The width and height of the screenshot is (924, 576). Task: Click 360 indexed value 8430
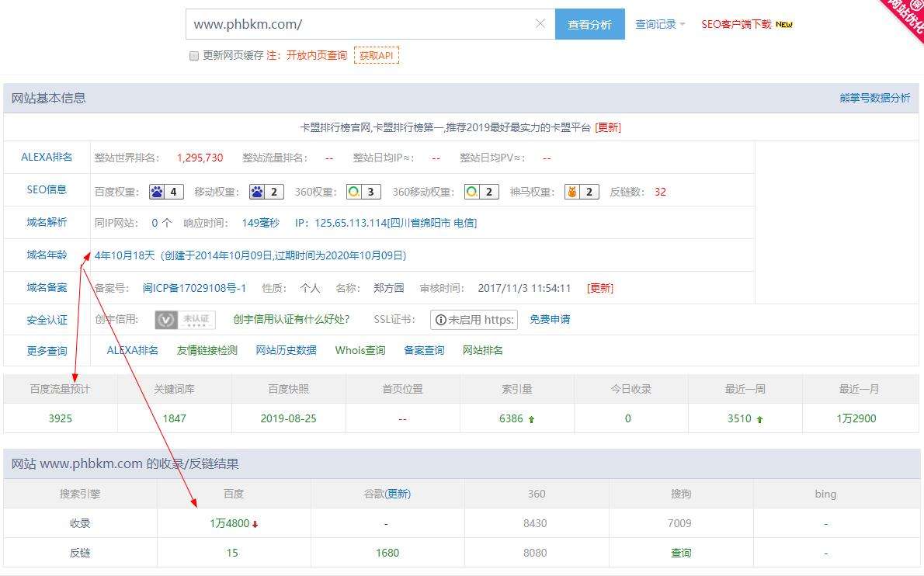click(535, 523)
